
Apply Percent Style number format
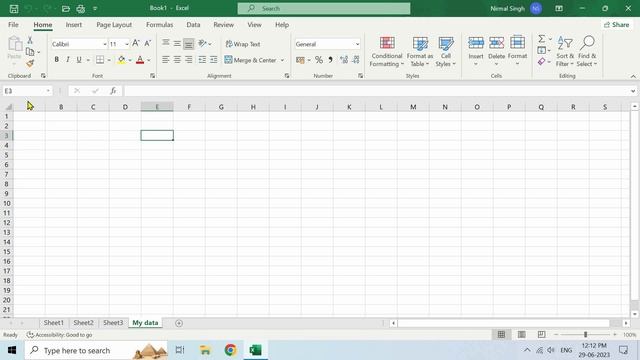click(x=319, y=60)
